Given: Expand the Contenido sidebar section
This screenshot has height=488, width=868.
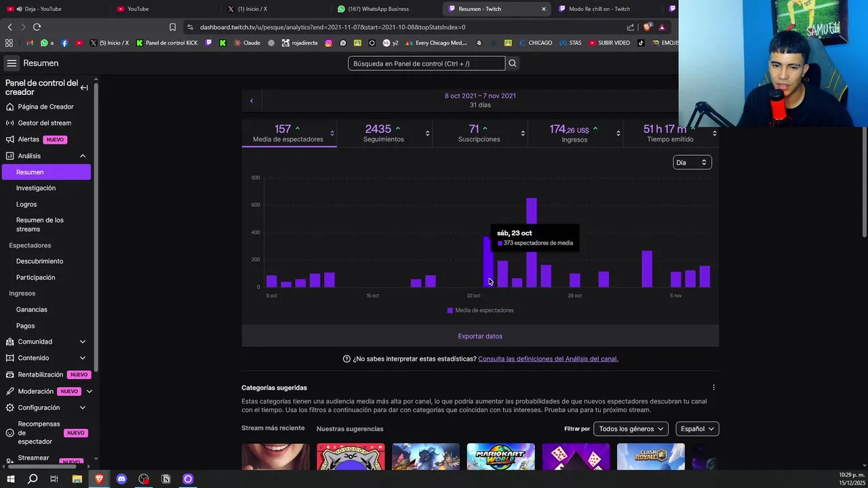Looking at the screenshot, I should pos(83,358).
